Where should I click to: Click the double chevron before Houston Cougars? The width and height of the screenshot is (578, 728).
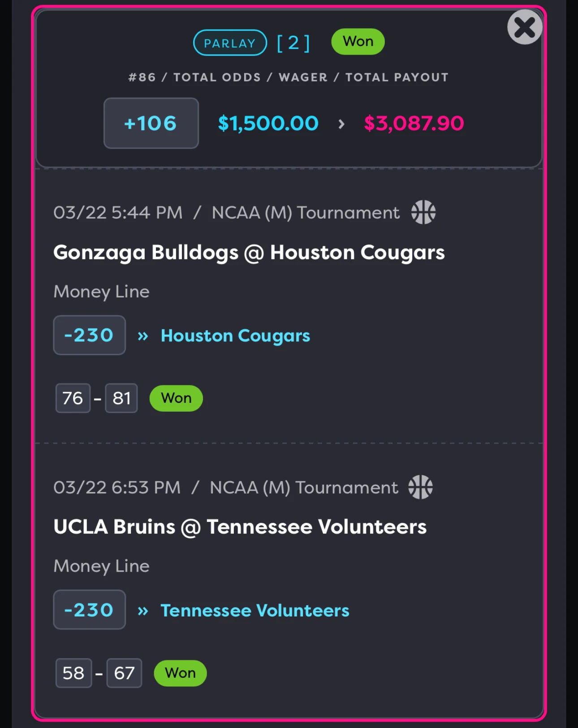[143, 336]
